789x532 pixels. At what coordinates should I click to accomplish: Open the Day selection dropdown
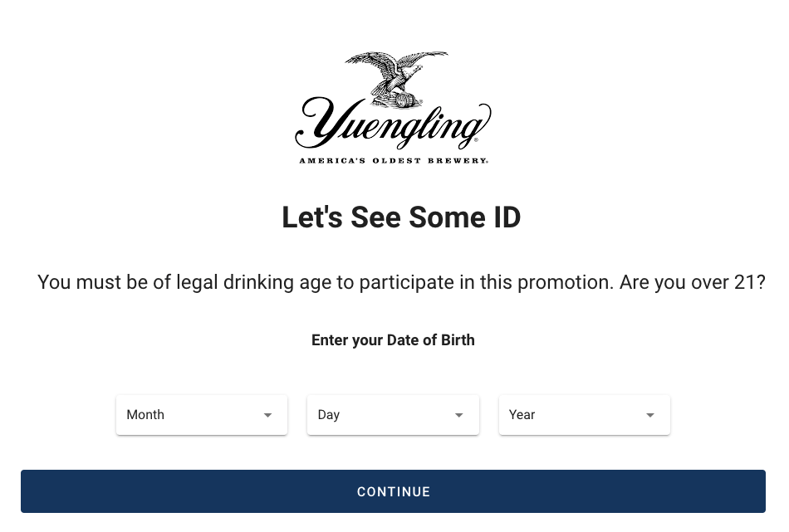tap(393, 415)
